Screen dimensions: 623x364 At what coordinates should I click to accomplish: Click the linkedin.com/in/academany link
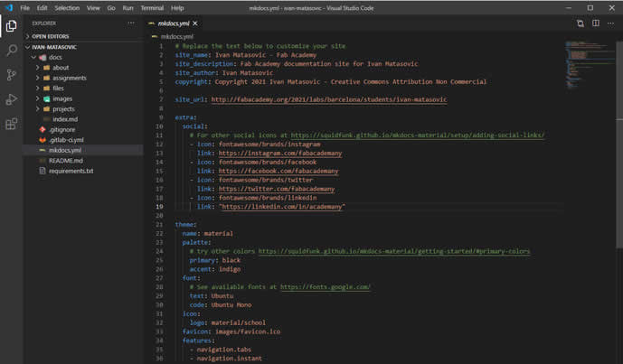[x=282, y=207]
